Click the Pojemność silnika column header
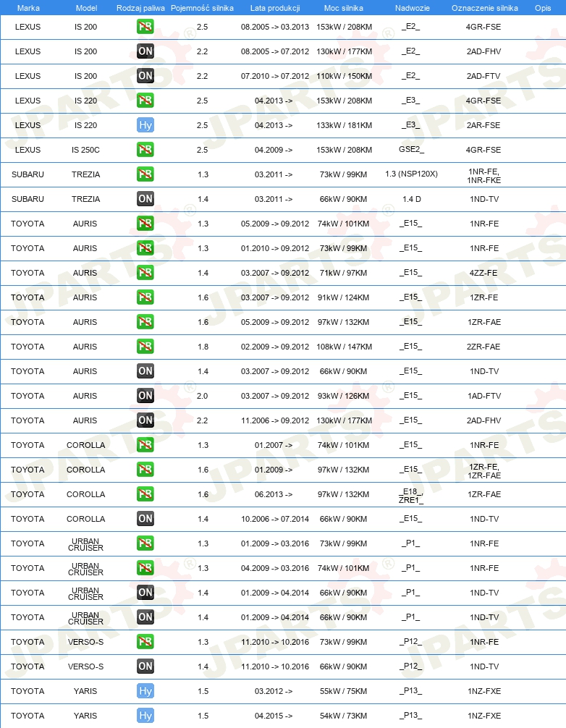The height and width of the screenshot is (728, 566). [202, 8]
